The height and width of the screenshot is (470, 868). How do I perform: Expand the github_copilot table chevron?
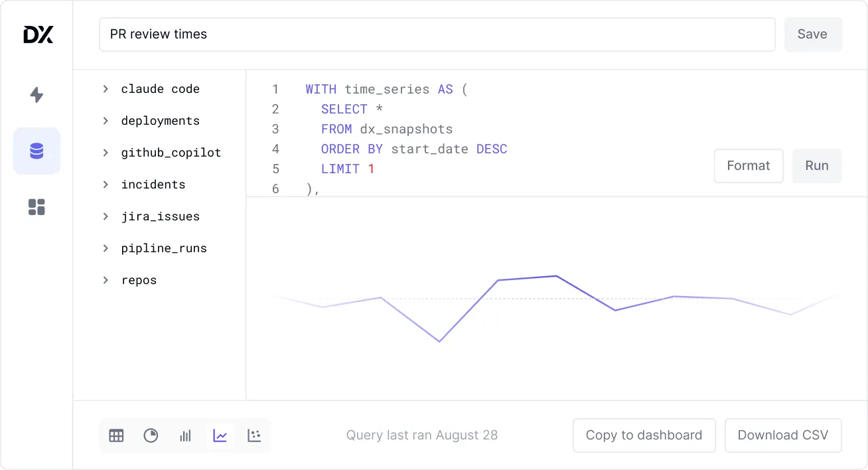pos(106,153)
